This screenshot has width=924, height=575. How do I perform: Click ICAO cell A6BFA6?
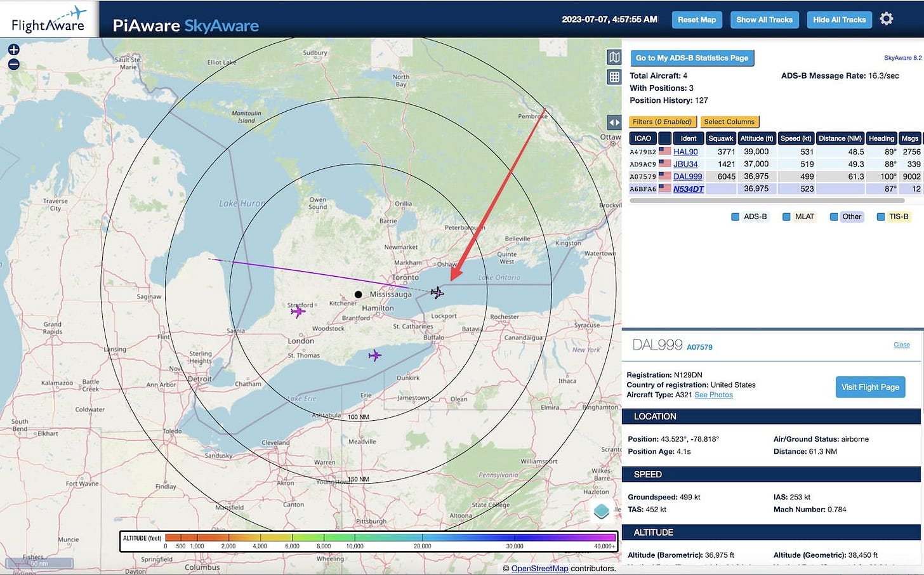tap(642, 188)
